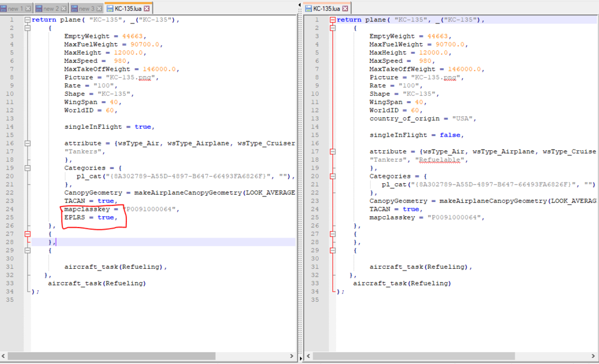
Task: Click left-scroll arrow of left pane scrollbar
Action: (4, 356)
